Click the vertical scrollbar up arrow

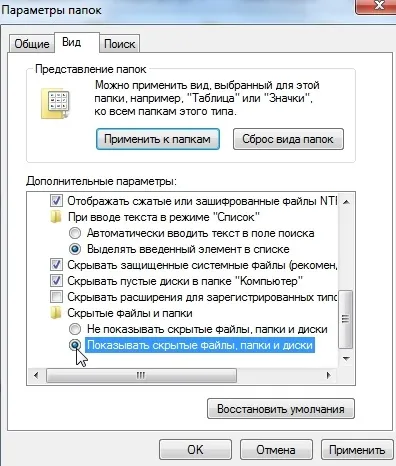pos(346,202)
